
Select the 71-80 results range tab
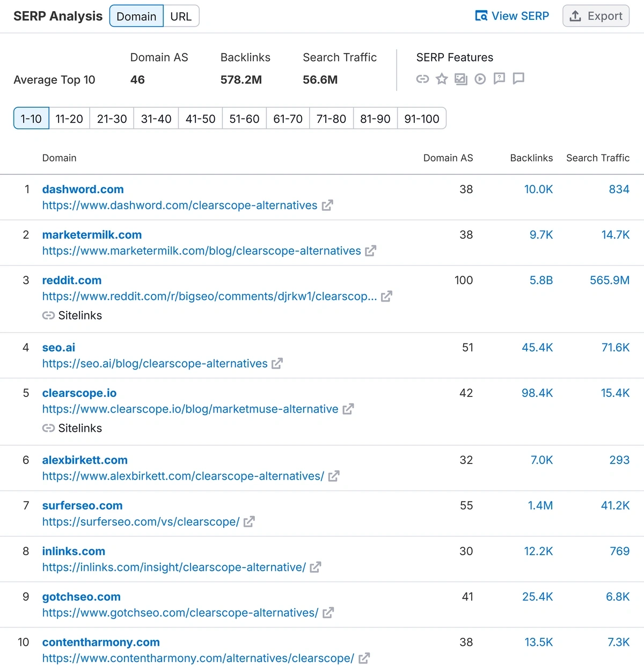[331, 119]
